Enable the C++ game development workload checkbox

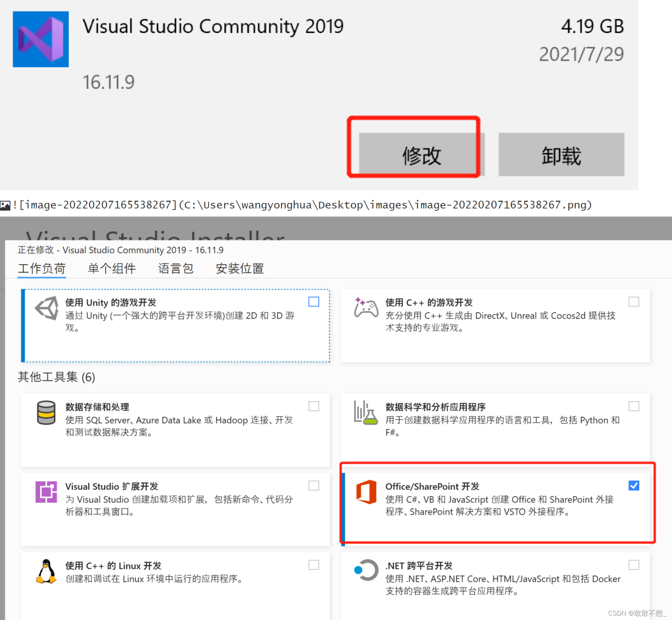click(634, 302)
